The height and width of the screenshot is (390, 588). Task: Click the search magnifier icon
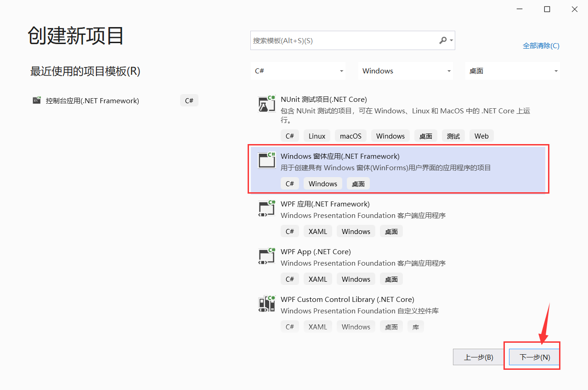[x=443, y=40]
